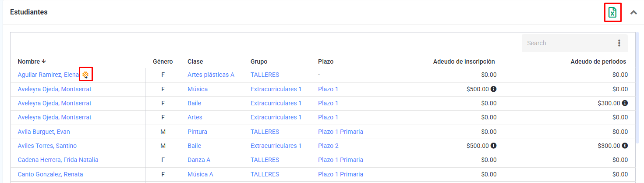This screenshot has height=183, width=644.
Task: Click info icon beside Santino's $300.00 period debt
Action: click(x=625, y=146)
